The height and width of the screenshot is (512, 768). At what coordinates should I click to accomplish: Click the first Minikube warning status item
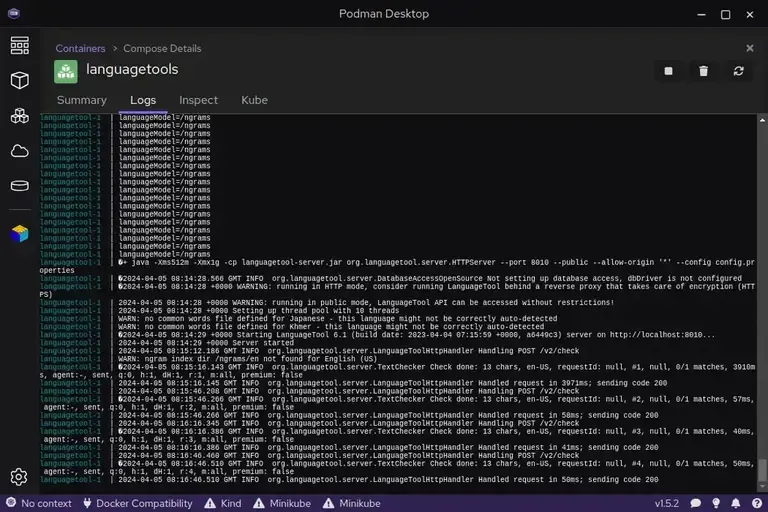pos(282,503)
